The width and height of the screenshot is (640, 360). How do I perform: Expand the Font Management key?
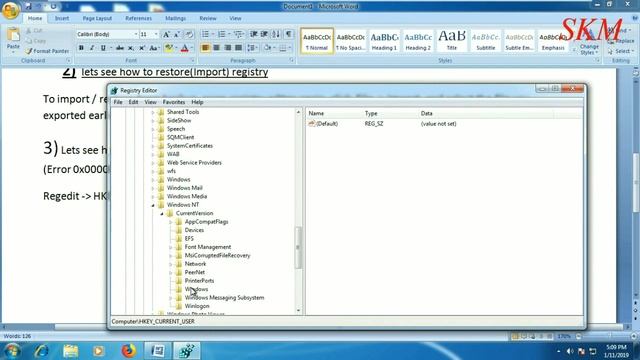[171, 247]
